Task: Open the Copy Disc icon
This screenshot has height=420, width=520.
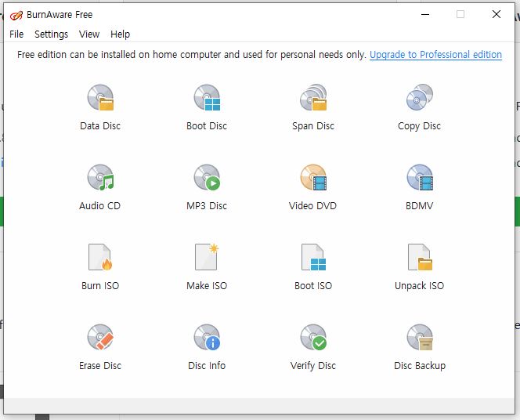Action: click(420, 97)
